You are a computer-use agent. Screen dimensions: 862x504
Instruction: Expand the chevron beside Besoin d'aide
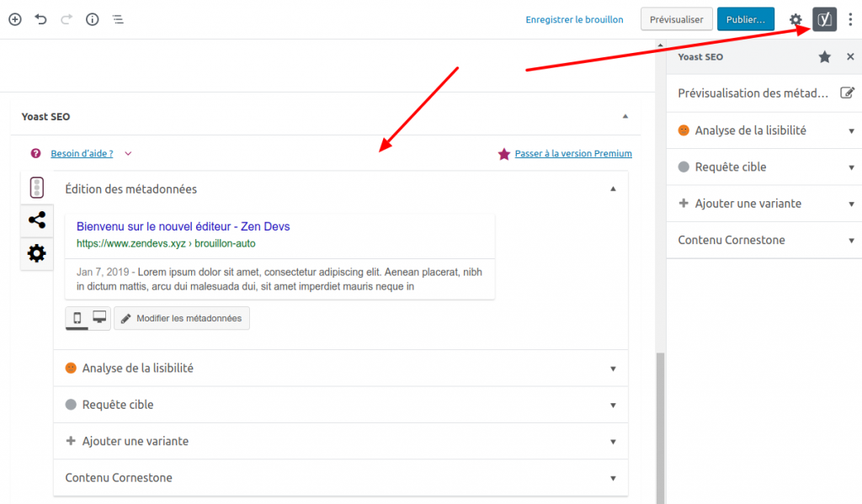128,153
